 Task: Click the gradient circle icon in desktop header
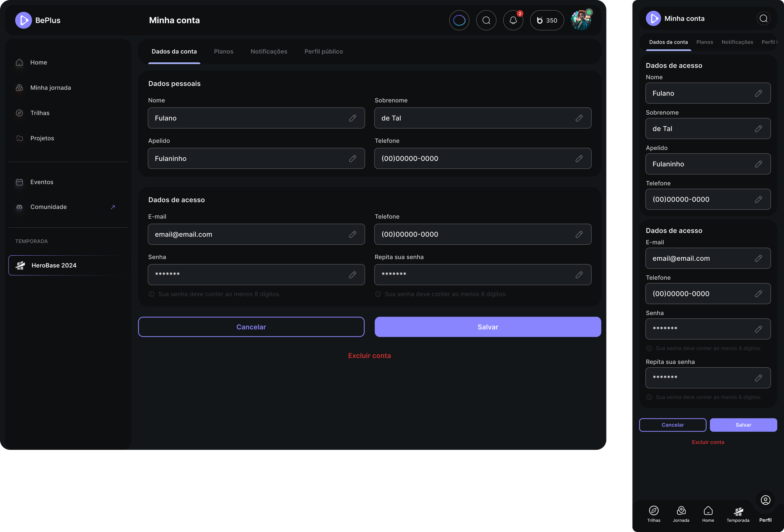coord(459,20)
